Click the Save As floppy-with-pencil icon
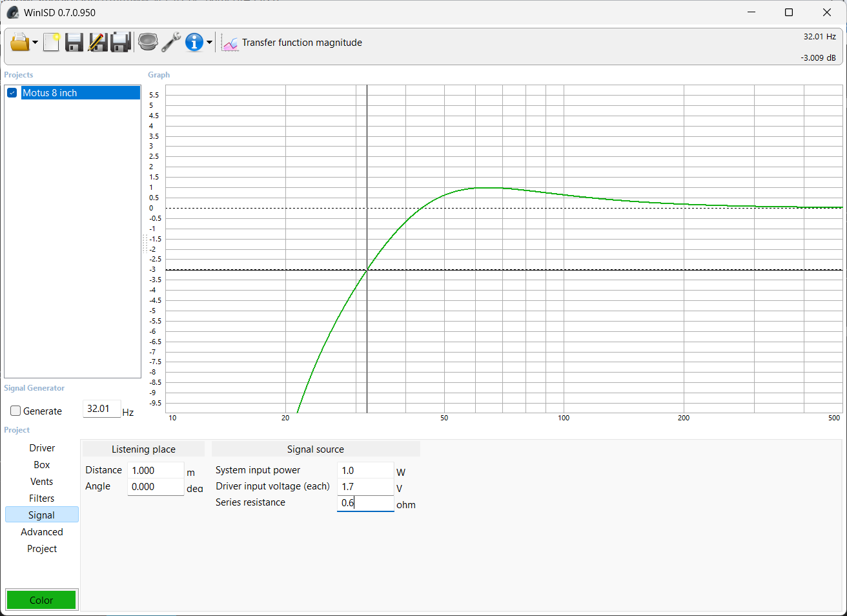The width and height of the screenshot is (847, 616). coord(97,43)
